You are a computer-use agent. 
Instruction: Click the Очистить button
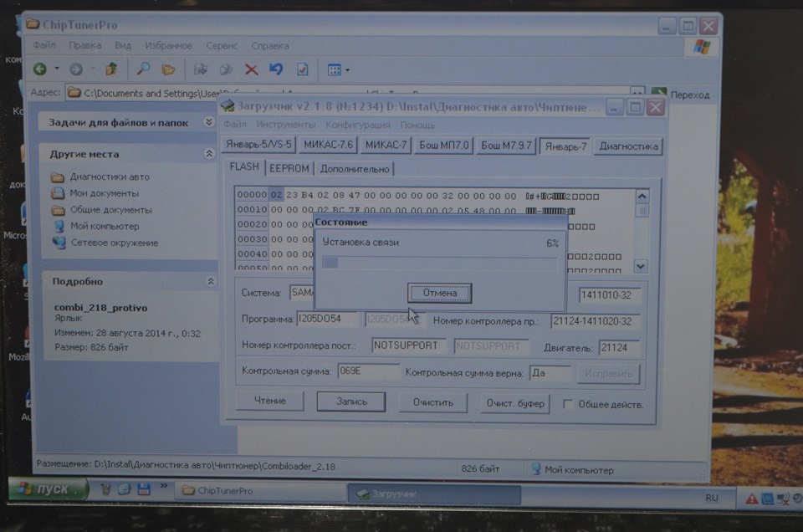click(433, 402)
